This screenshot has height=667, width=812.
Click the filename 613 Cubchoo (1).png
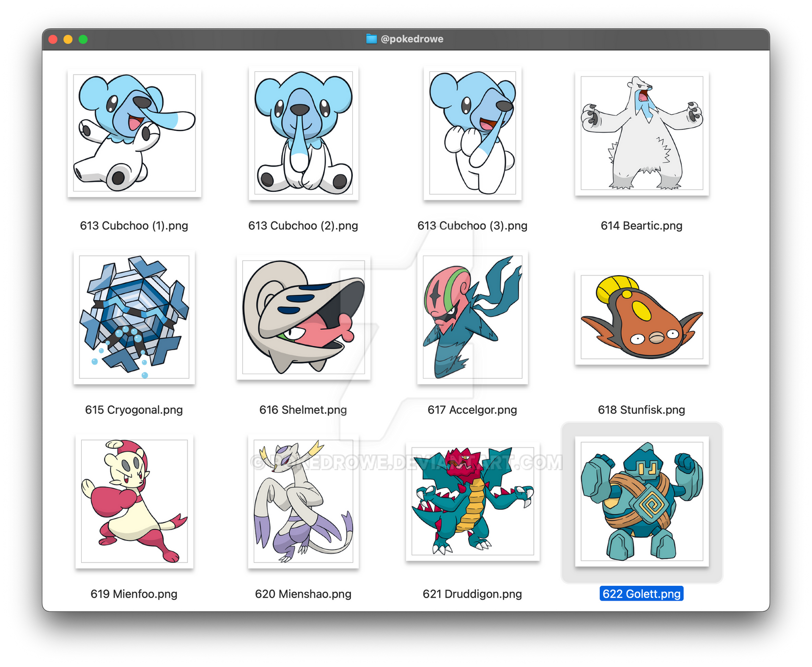[x=134, y=226]
